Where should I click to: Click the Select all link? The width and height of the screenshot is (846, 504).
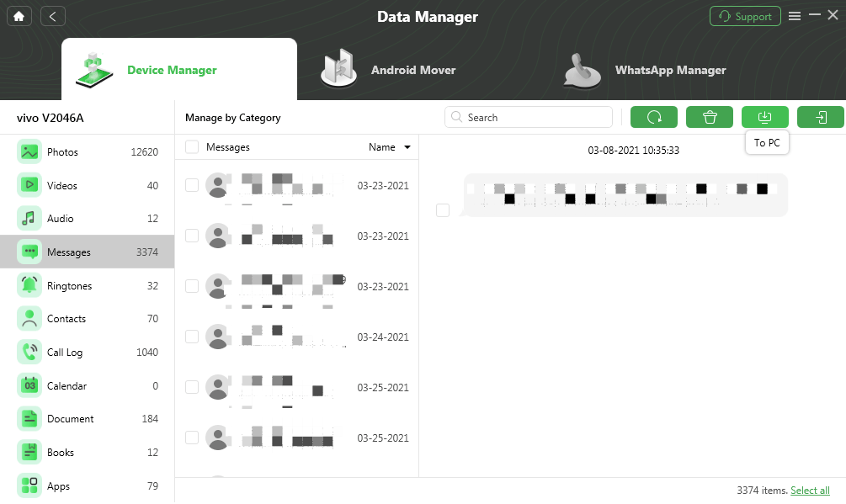[810, 491]
